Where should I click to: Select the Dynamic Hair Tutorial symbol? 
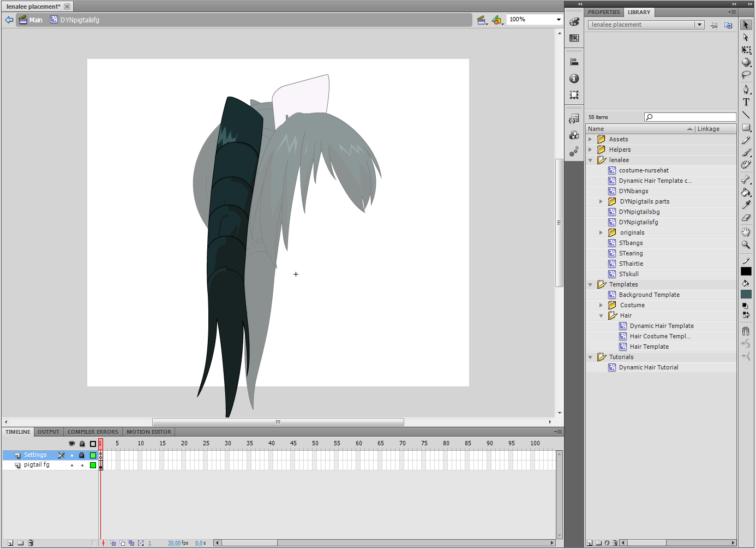(x=648, y=367)
